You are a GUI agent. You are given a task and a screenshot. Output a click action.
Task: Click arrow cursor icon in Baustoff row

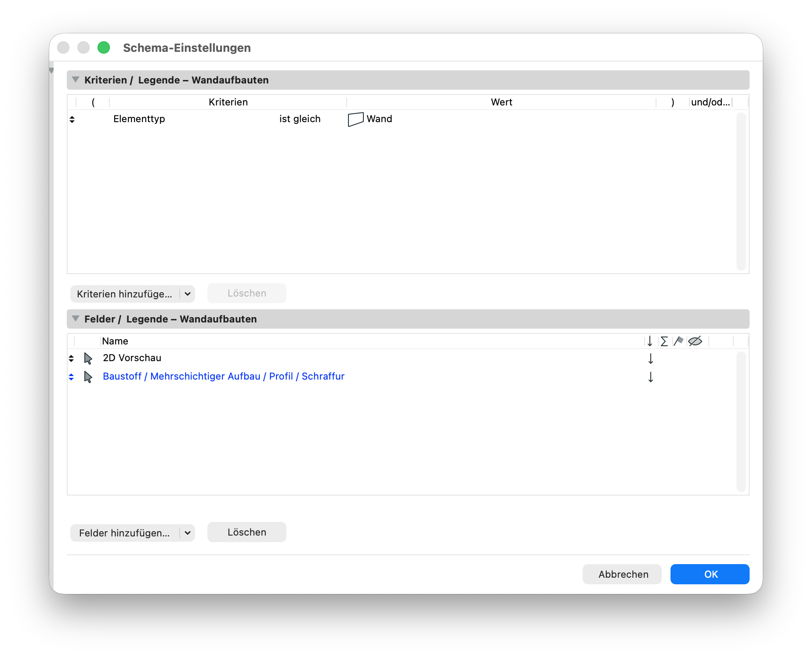pyautogui.click(x=88, y=377)
